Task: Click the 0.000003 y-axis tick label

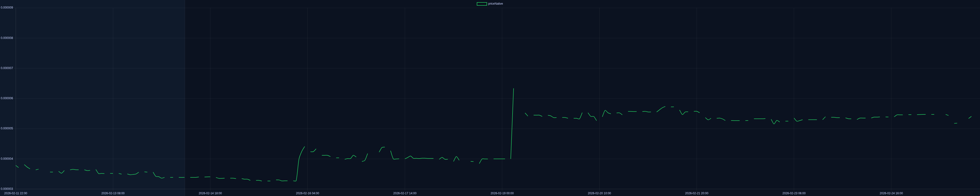Action: point(7,189)
